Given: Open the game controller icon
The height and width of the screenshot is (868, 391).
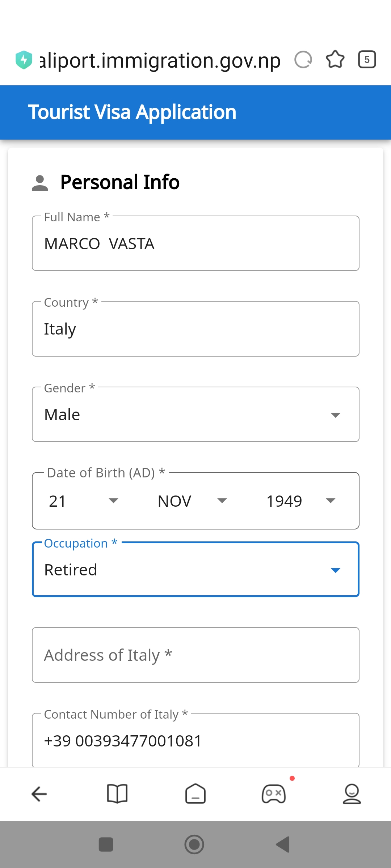Looking at the screenshot, I should (274, 794).
